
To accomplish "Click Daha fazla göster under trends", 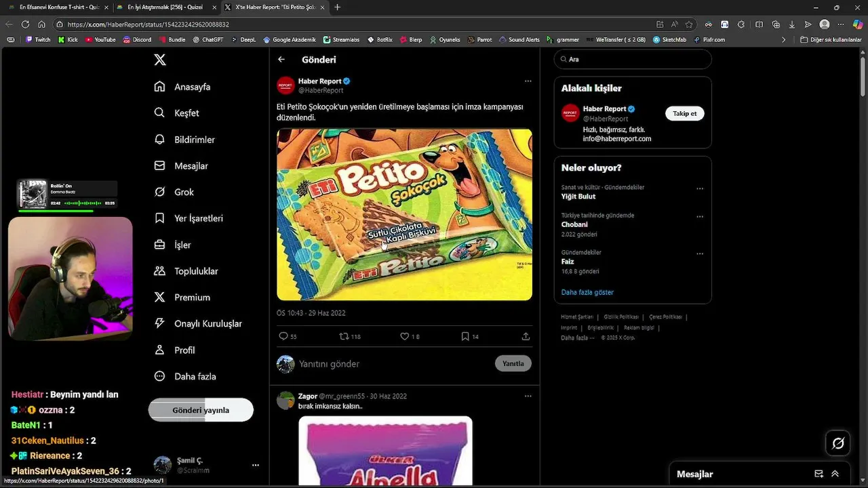I will [x=587, y=292].
